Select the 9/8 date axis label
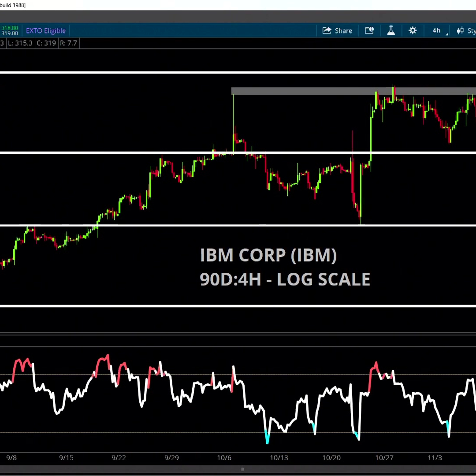 tap(12, 458)
